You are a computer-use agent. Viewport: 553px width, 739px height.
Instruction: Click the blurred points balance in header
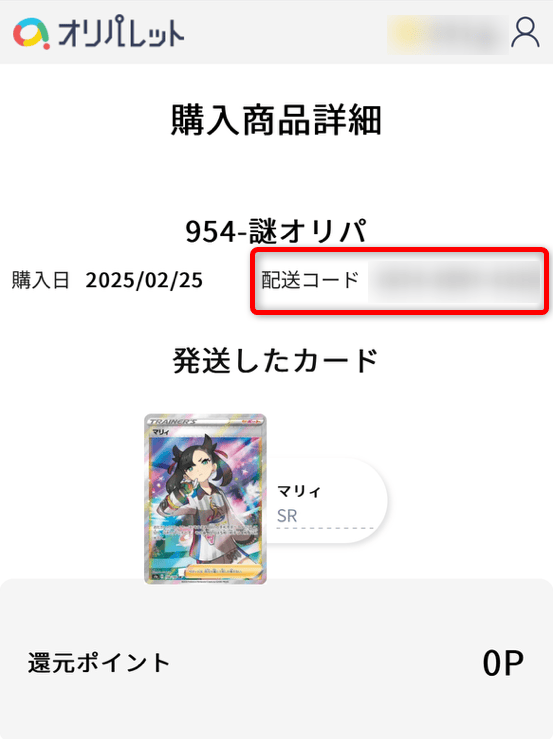(x=447, y=34)
